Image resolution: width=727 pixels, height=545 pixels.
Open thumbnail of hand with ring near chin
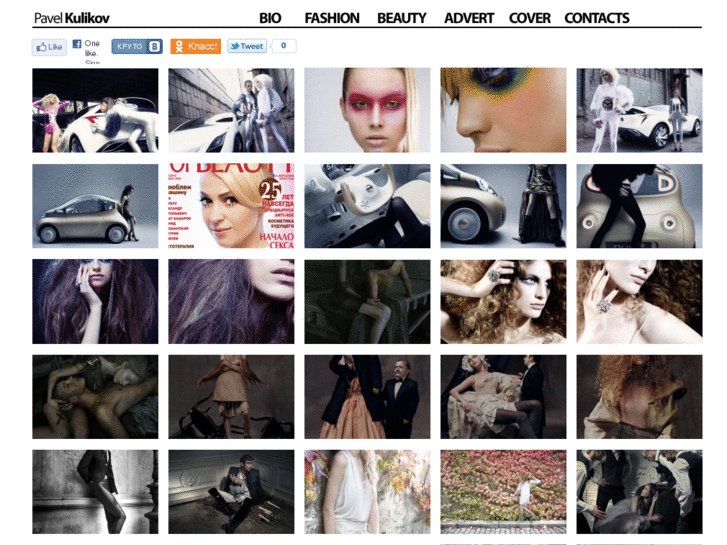coord(639,301)
